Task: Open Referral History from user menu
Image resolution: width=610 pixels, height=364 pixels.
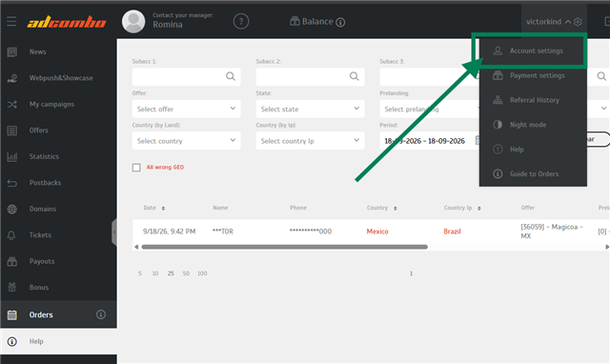Action: coord(533,100)
